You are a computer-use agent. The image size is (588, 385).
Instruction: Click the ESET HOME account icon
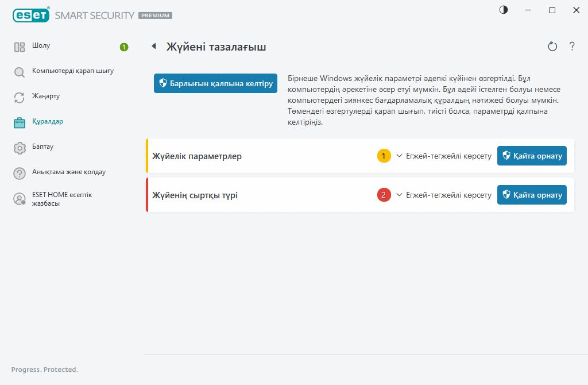click(x=20, y=199)
